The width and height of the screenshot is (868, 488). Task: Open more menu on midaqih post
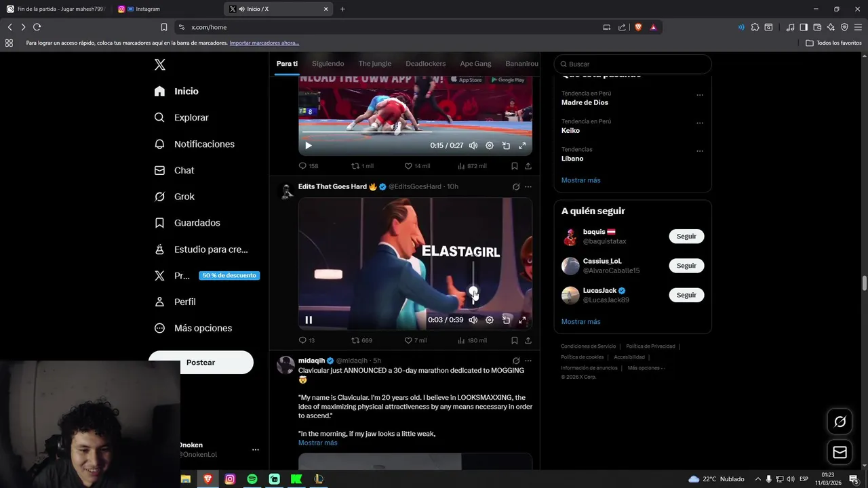528,361
